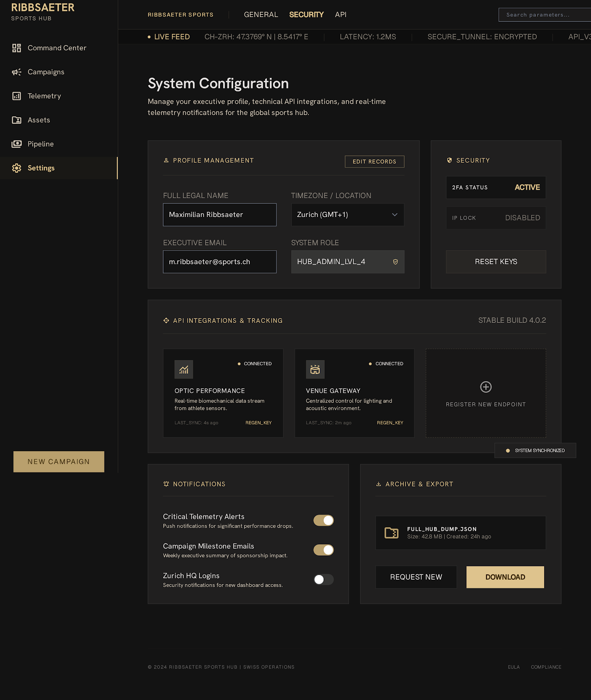Click the Optic Performance CONNECTED status

click(255, 364)
